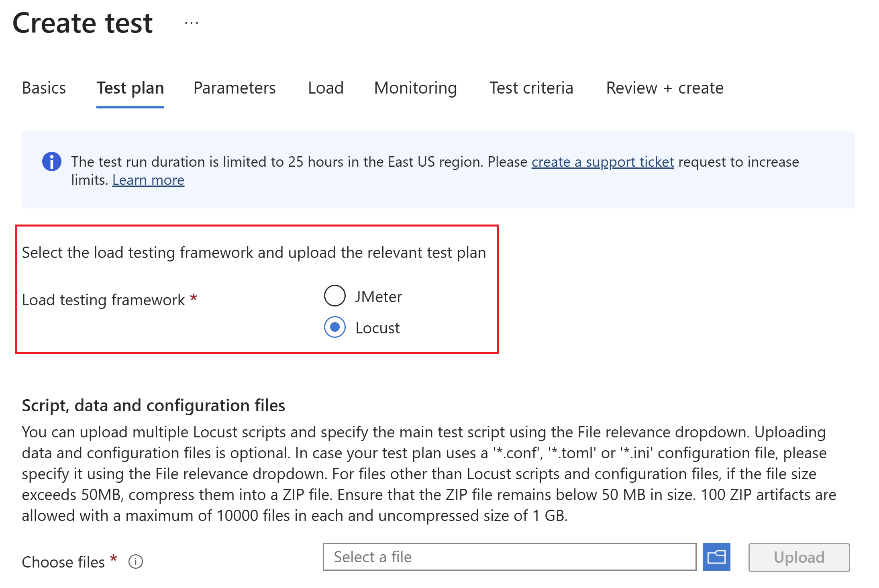Open the Test criteria tab

point(531,88)
